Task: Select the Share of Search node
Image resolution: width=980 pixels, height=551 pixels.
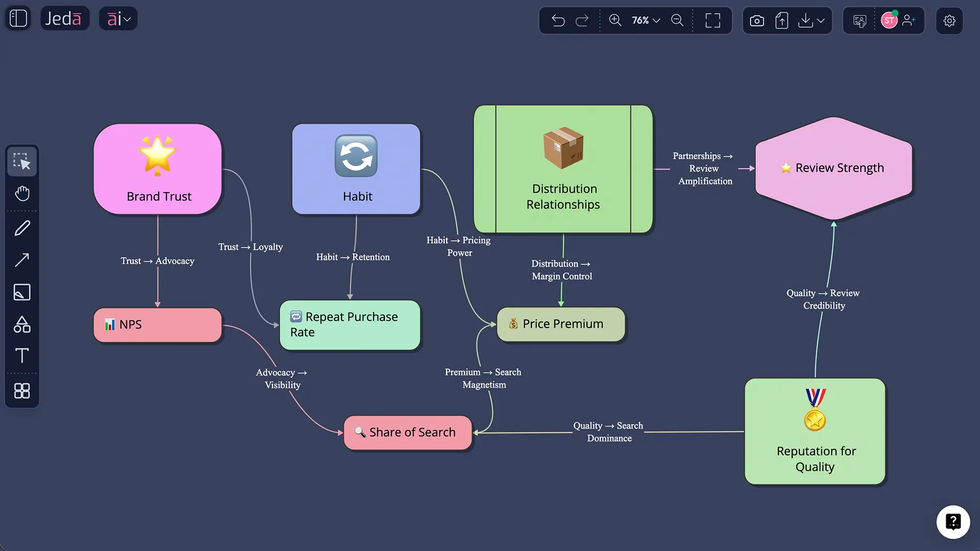Action: click(x=407, y=433)
